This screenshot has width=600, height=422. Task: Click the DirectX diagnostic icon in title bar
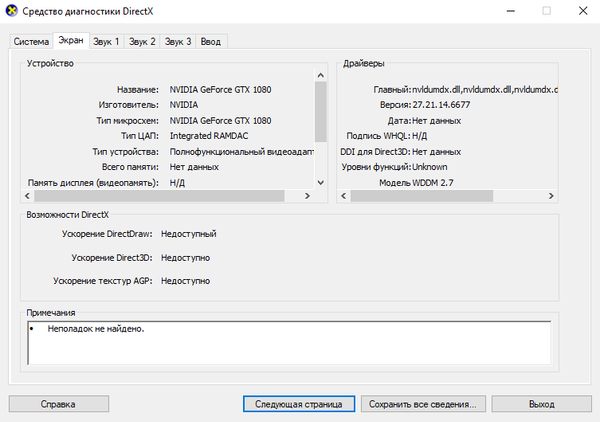11,11
